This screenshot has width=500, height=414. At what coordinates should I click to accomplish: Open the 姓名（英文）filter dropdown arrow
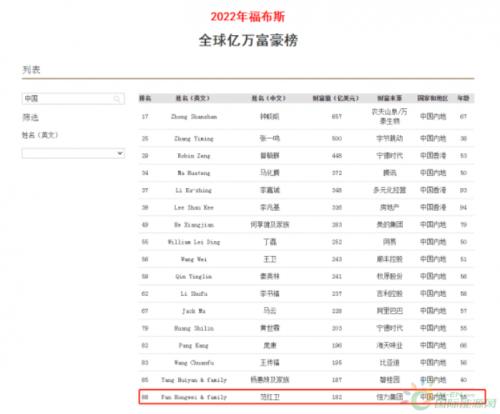(120, 153)
